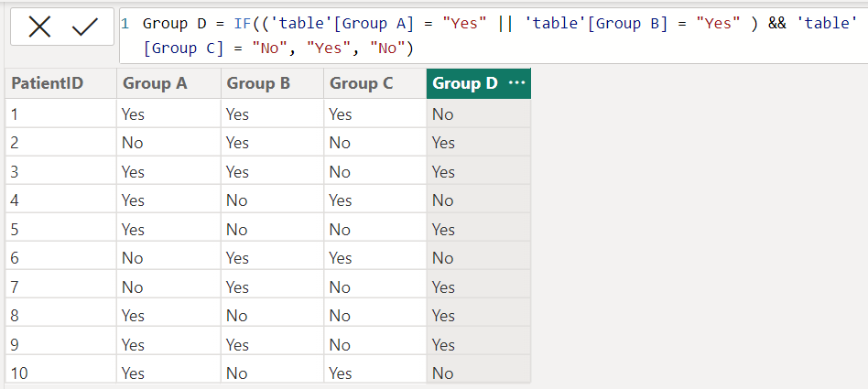Viewport: 868px width, 389px height.
Task: Click Group C value in patient 4 row
Action: click(375, 200)
